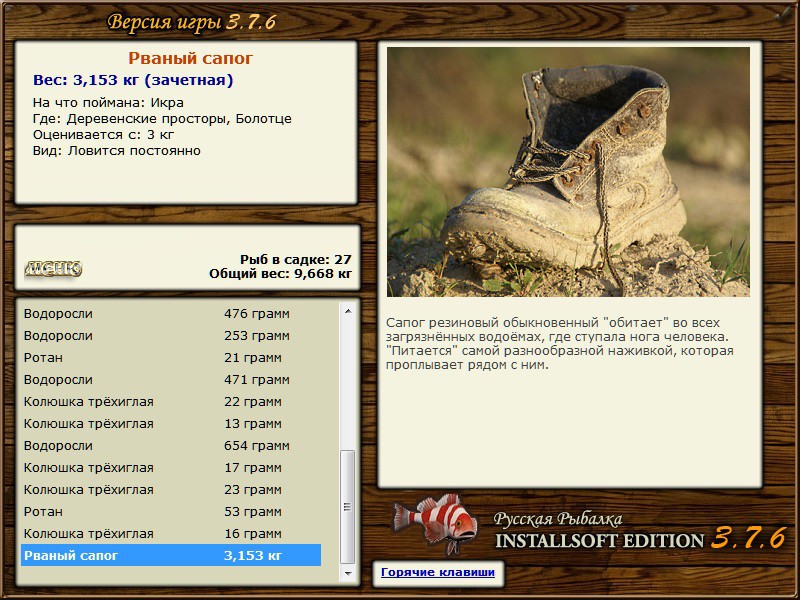Select the Рваный сапог 3,153 кг entry
800x600 pixels.
click(171, 555)
